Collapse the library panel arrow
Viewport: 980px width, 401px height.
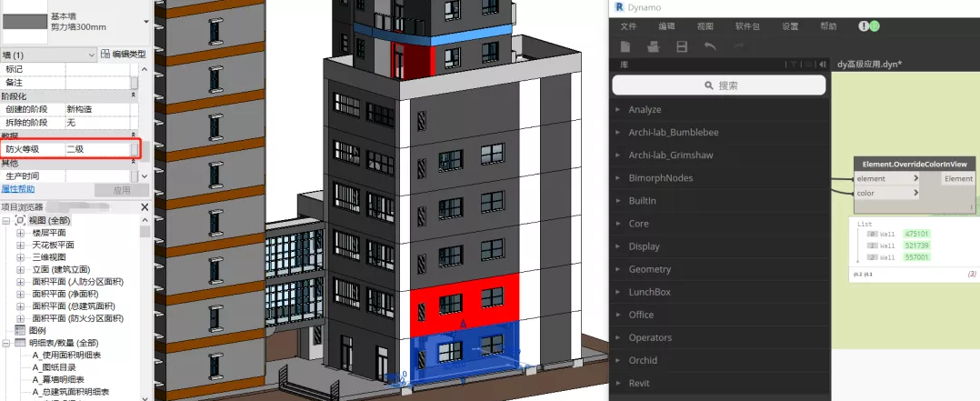(823, 65)
